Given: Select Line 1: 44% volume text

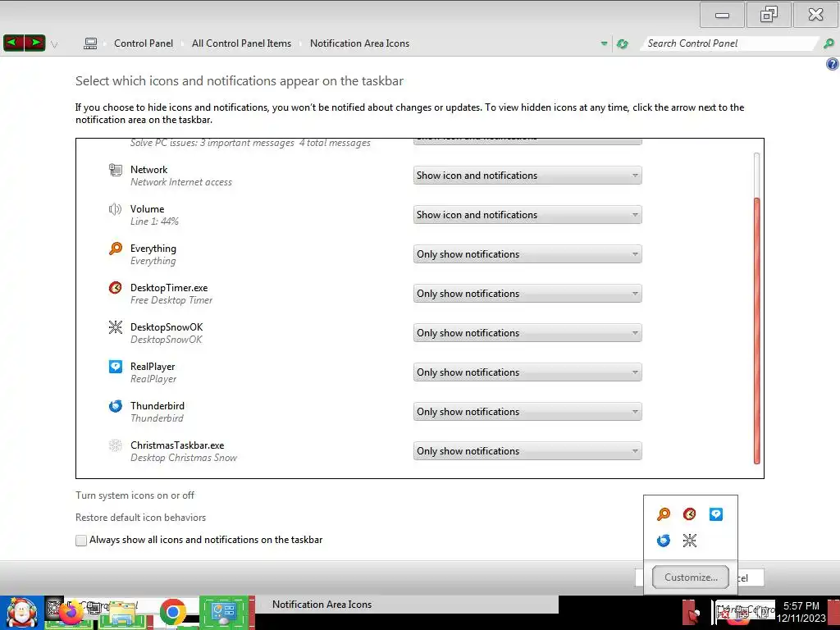Looking at the screenshot, I should point(154,221).
